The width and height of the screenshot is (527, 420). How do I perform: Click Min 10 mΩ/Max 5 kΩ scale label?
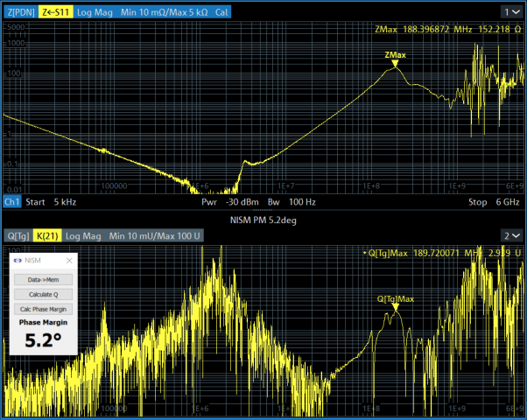tap(165, 12)
